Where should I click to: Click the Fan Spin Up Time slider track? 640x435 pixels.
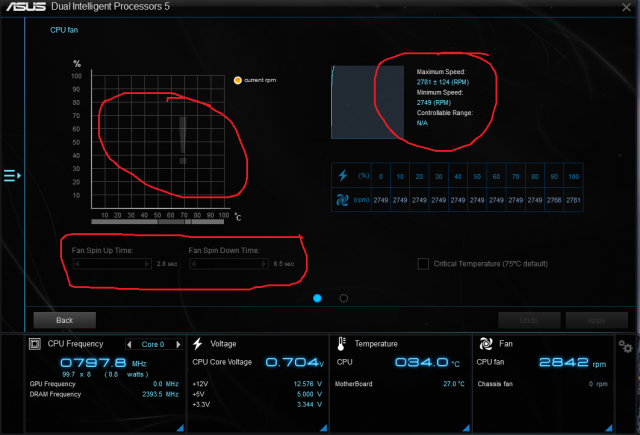tap(112, 264)
